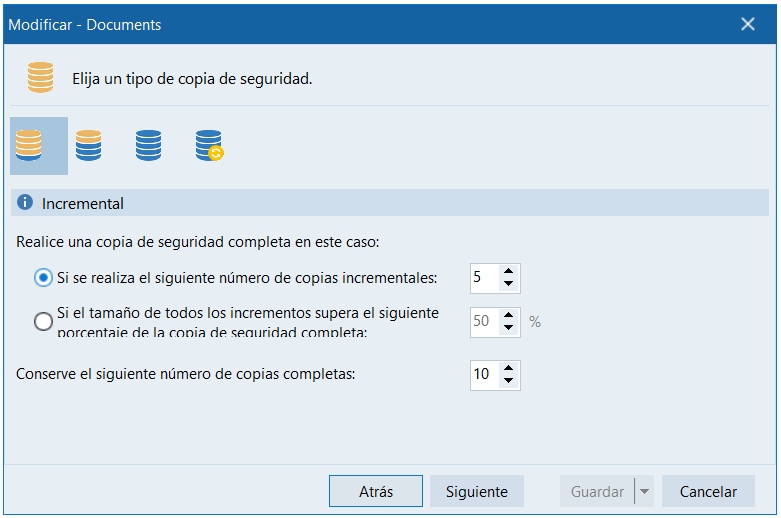
Task: Select the all-blue disk stack backup icon
Action: click(148, 146)
